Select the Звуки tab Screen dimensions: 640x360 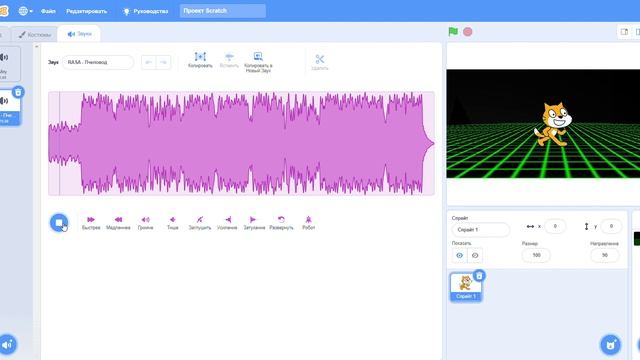[79, 34]
